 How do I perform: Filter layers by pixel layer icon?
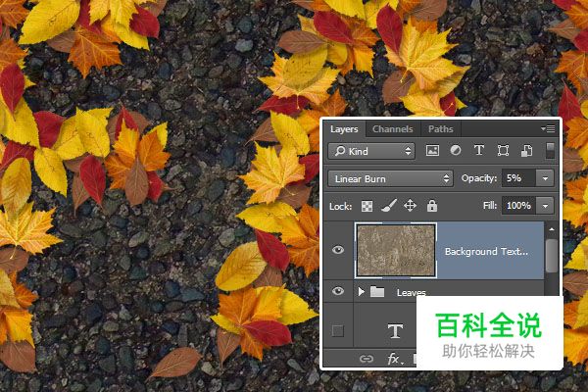(432, 151)
